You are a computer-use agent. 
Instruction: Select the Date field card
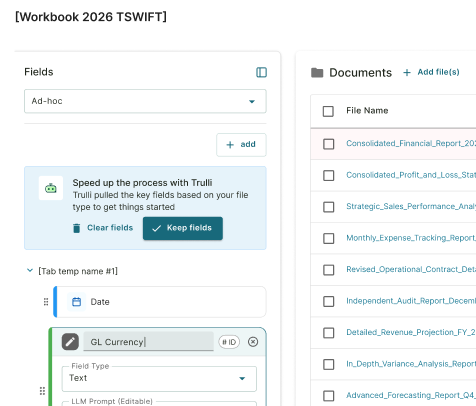click(160, 302)
